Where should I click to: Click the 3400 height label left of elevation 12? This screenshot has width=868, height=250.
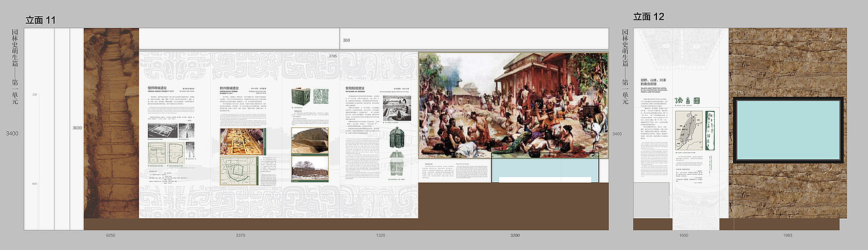(616, 134)
